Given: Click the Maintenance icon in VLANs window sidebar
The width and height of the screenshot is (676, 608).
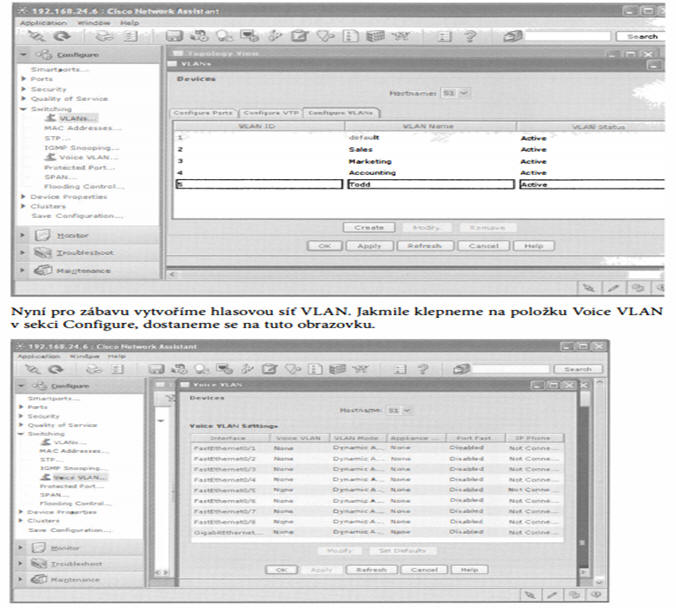Looking at the screenshot, I should pos(43,270).
